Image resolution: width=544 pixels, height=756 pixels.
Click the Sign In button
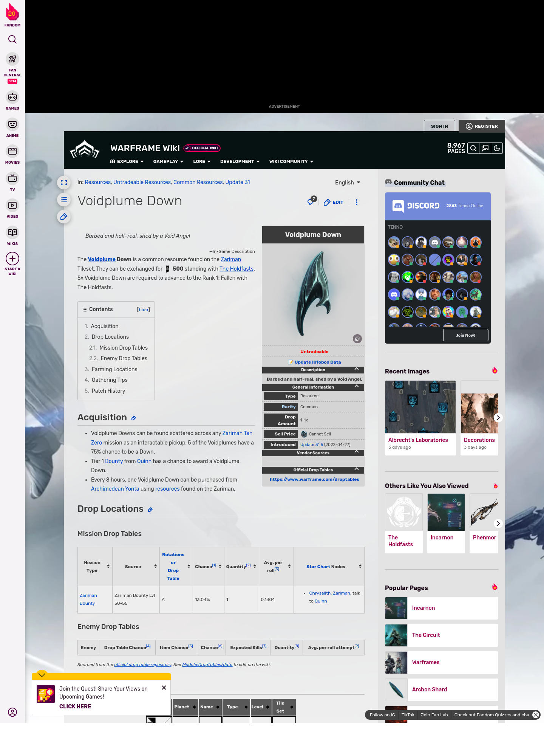439,126
